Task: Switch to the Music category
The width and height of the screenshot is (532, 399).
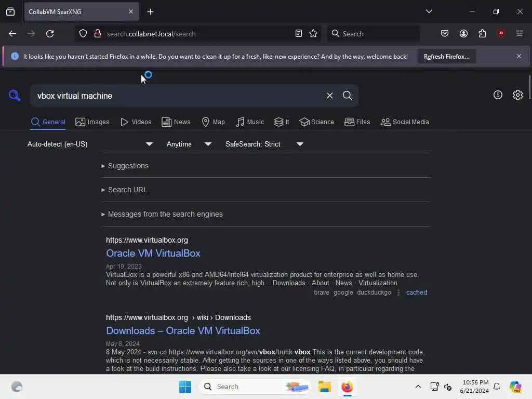Action: pos(250,122)
